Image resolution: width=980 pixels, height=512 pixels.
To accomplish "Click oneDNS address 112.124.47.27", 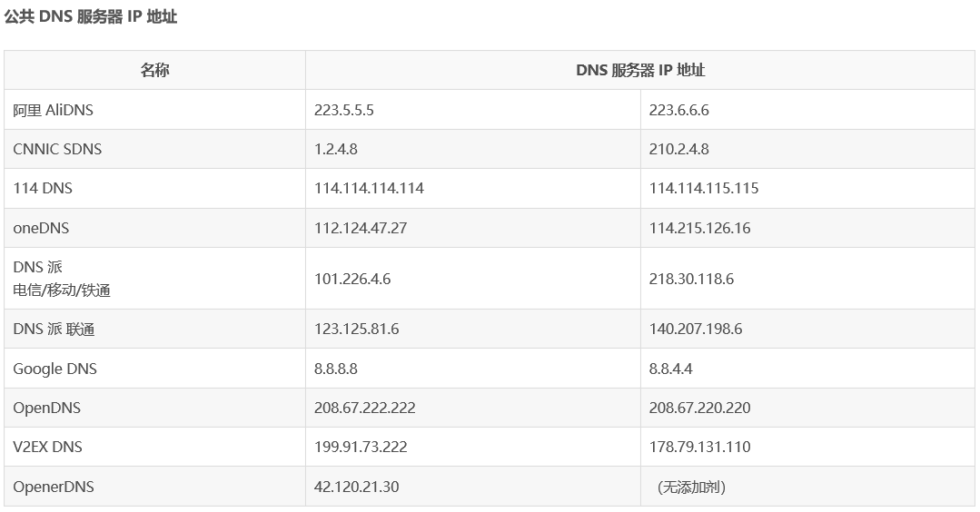I will coord(473,228).
